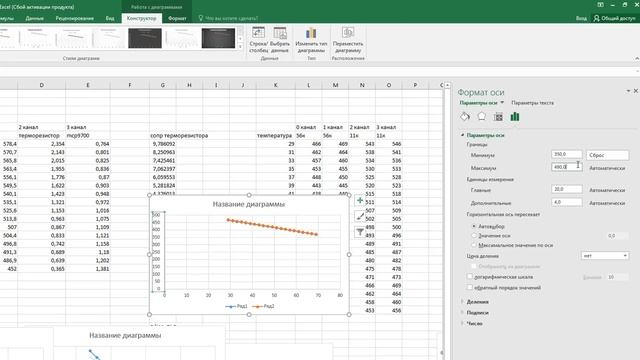Viewport: 640px width, 360px height.
Task: Go to next row of chart styles gallery
Action: (x=240, y=39)
